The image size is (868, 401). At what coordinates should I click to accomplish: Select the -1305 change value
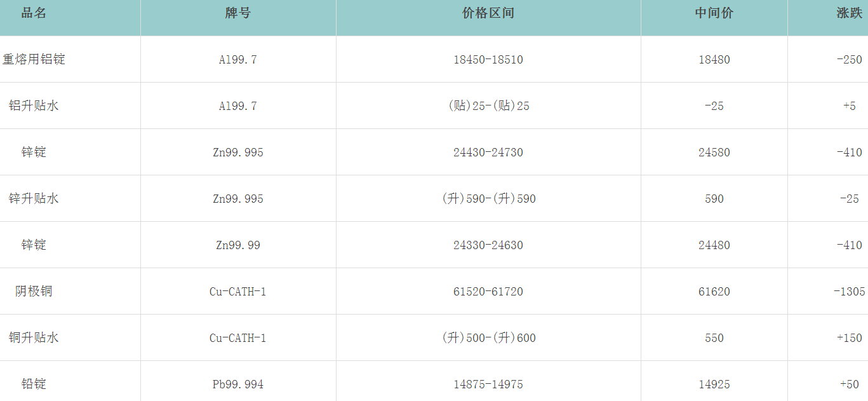point(849,292)
